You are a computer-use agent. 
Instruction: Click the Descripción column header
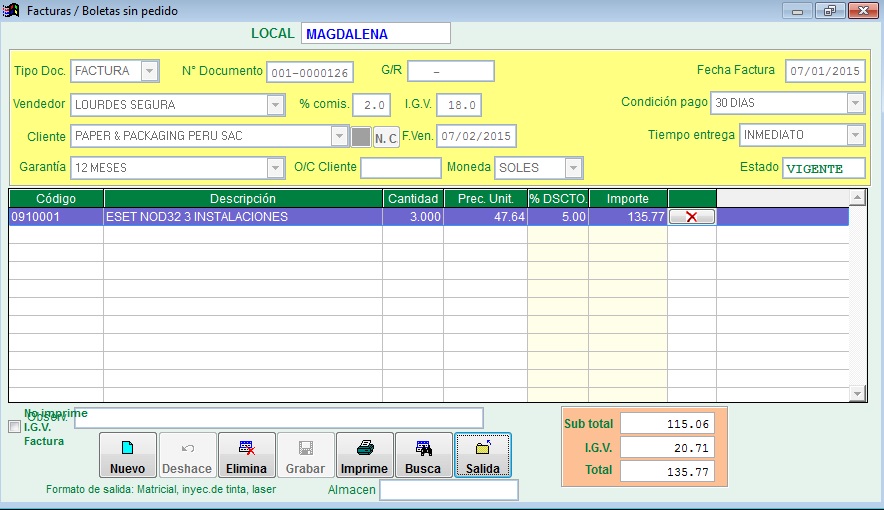243,199
